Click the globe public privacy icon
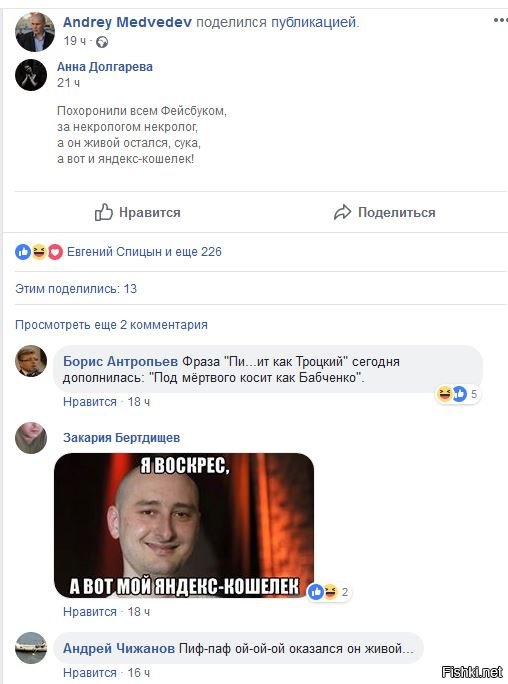 (102, 42)
